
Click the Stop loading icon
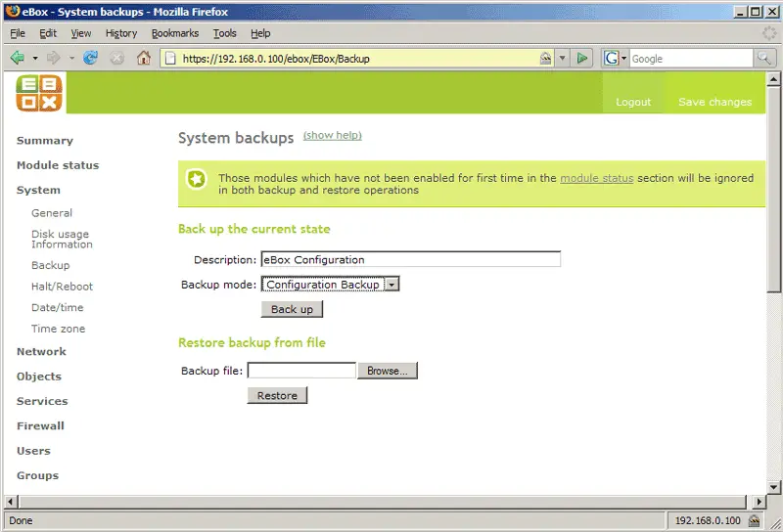[116, 59]
